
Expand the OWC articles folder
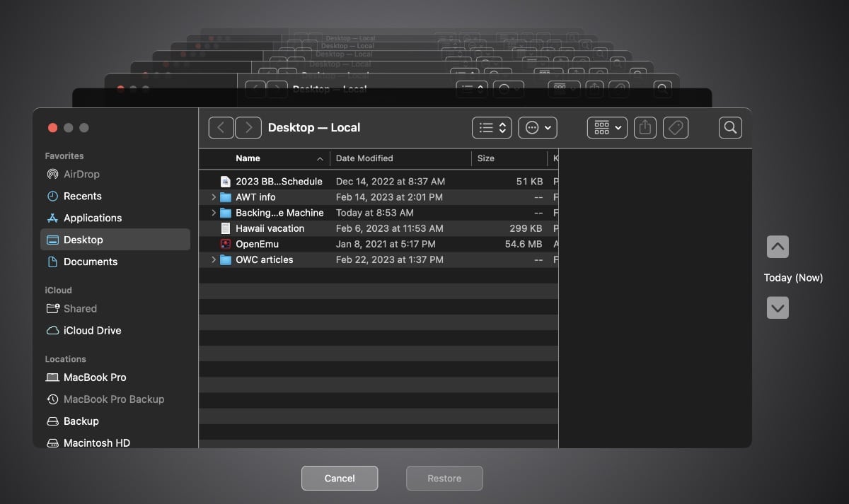click(214, 260)
